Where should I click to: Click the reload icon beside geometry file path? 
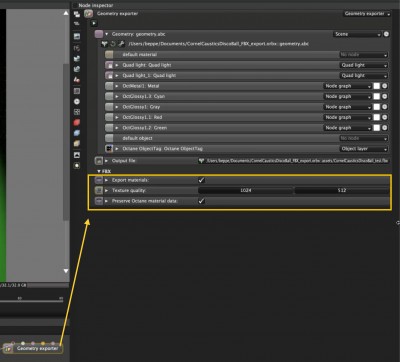tap(113, 44)
